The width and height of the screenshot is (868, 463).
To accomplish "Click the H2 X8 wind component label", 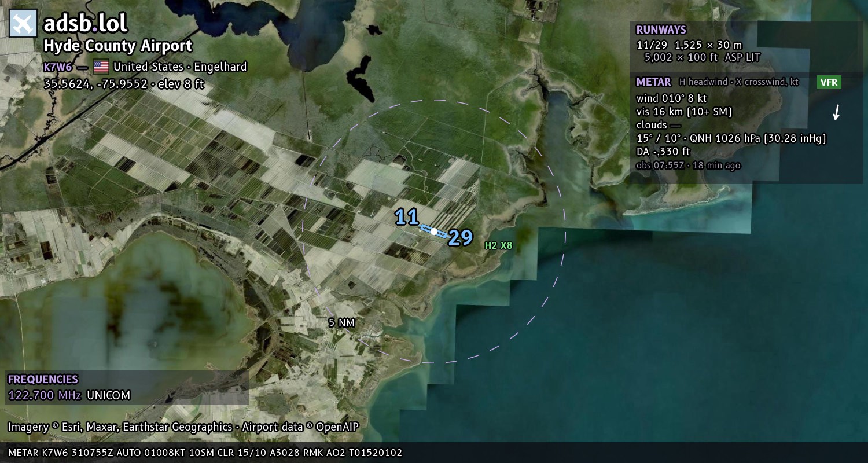I will point(498,245).
